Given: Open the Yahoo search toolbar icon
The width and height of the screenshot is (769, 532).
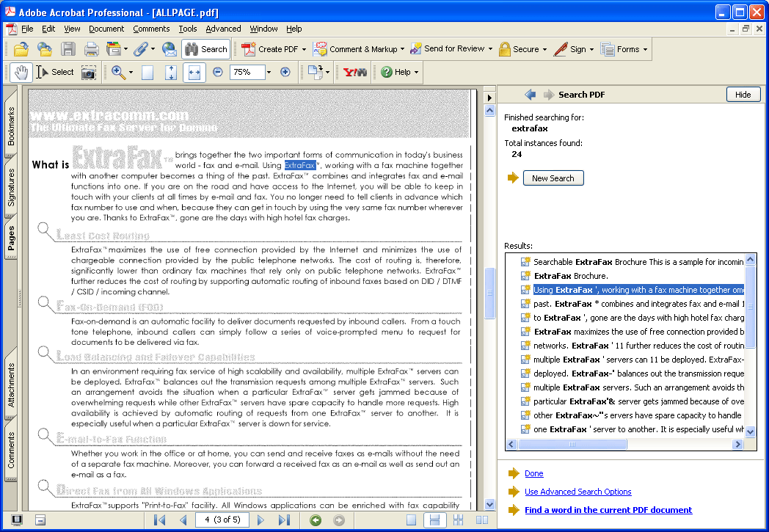Looking at the screenshot, I should tap(355, 72).
